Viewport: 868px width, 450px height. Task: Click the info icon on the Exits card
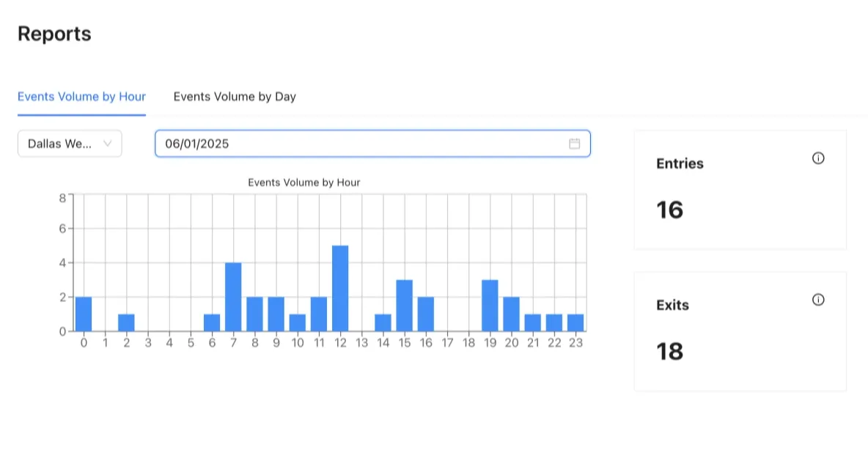pos(818,299)
